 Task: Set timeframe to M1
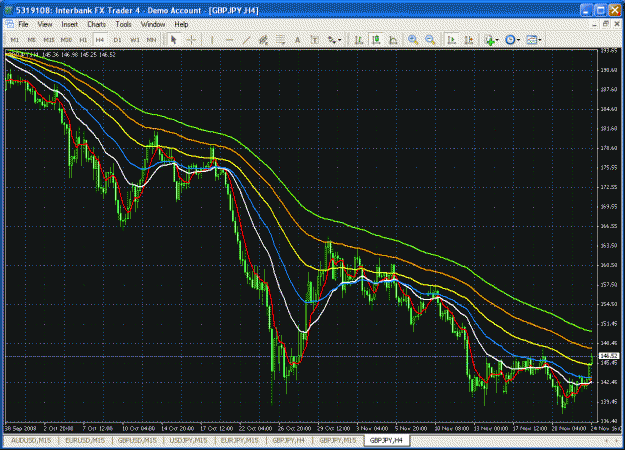(15, 40)
